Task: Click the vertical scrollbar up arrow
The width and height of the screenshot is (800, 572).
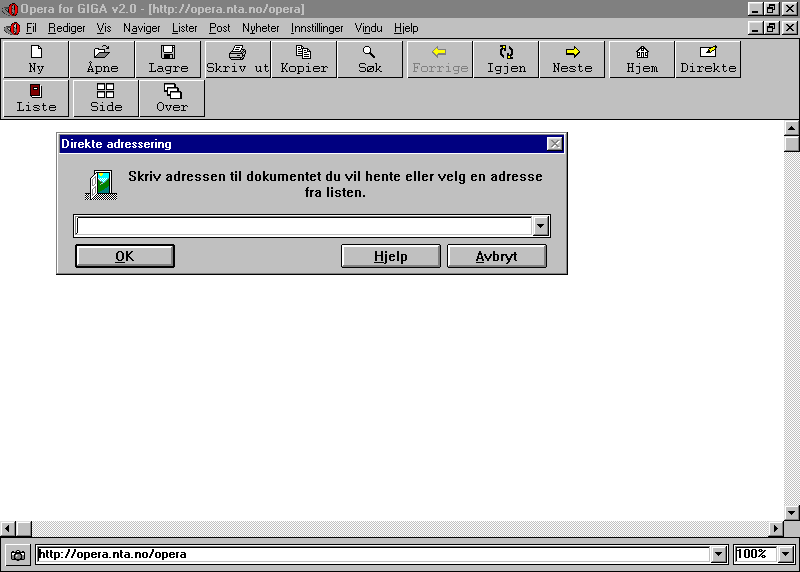Action: [791, 128]
